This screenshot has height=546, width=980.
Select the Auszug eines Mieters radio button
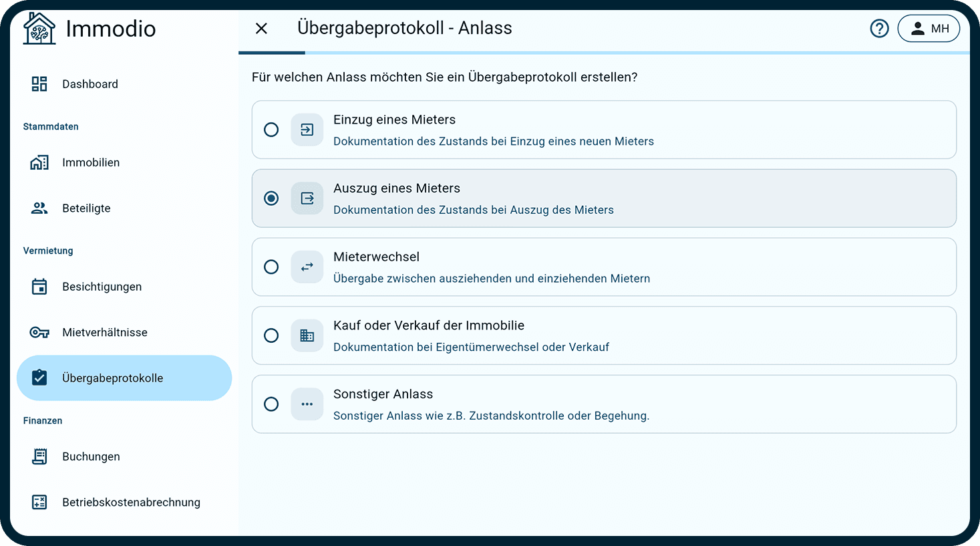coord(271,198)
